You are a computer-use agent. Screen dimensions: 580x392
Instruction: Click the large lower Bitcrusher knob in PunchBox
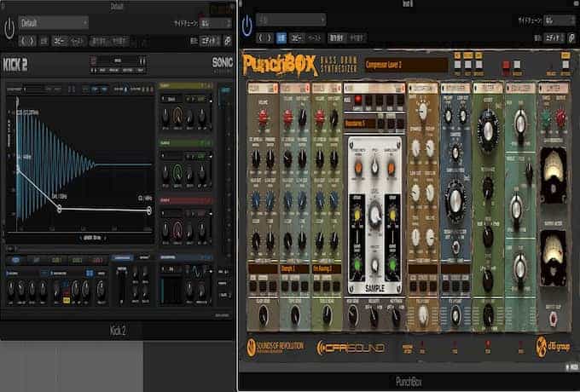click(x=455, y=201)
